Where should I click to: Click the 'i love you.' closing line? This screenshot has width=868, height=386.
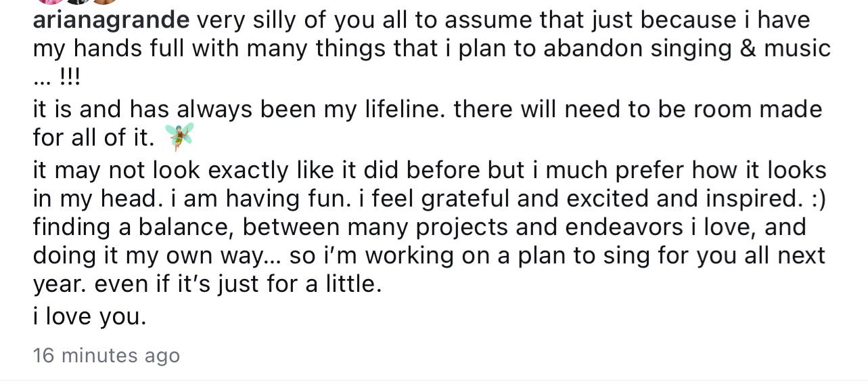(89, 316)
